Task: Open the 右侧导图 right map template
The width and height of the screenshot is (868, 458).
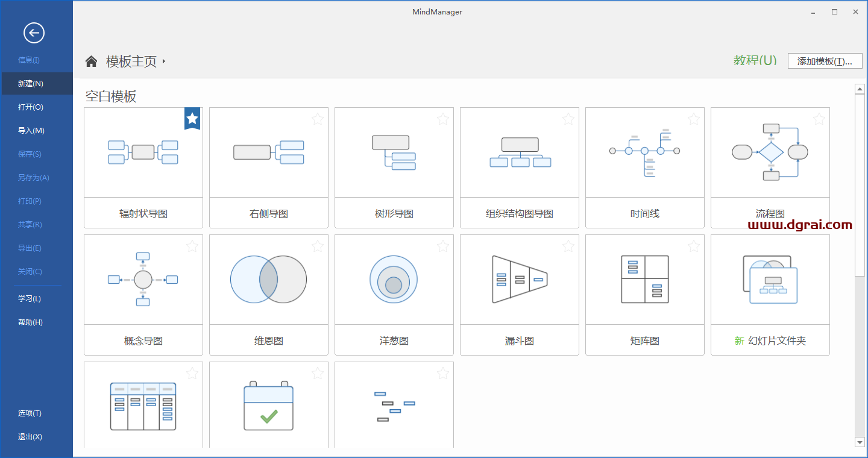Action: click(269, 168)
